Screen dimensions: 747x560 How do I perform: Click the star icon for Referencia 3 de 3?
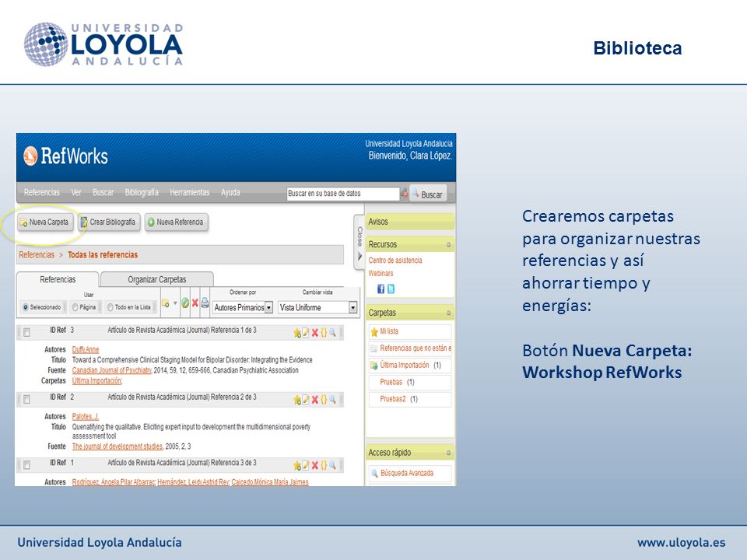click(297, 466)
